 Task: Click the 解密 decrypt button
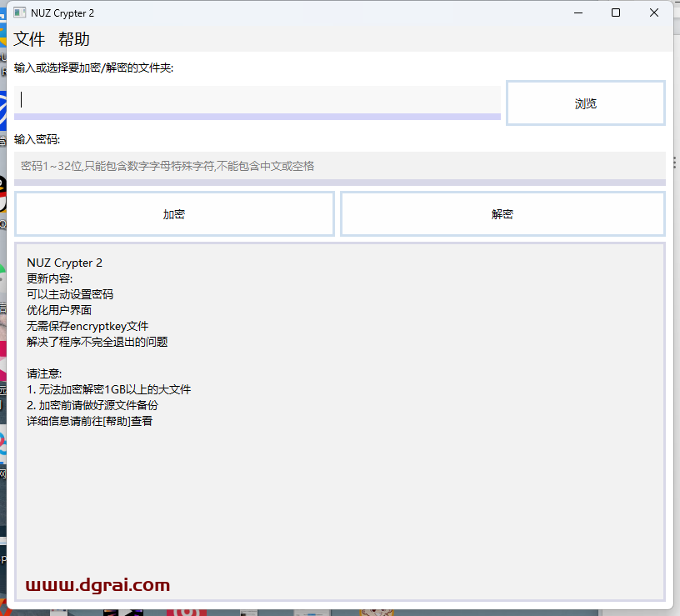pyautogui.click(x=502, y=214)
